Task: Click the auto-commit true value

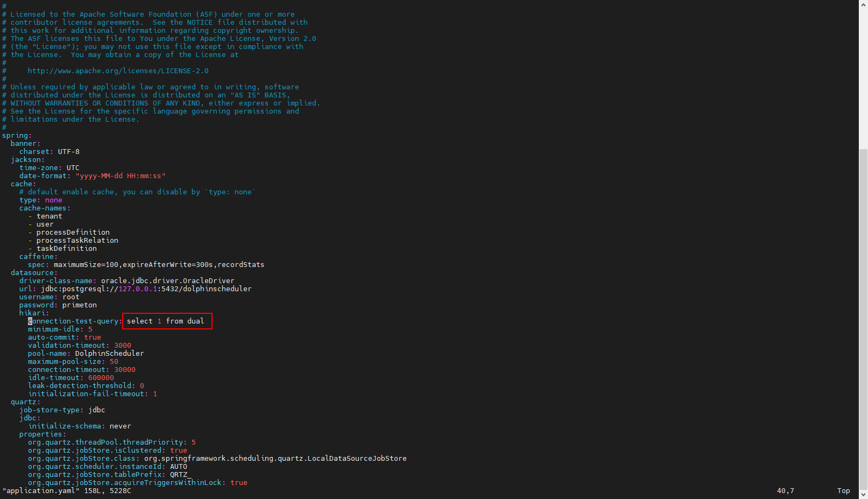Action: [92, 338]
